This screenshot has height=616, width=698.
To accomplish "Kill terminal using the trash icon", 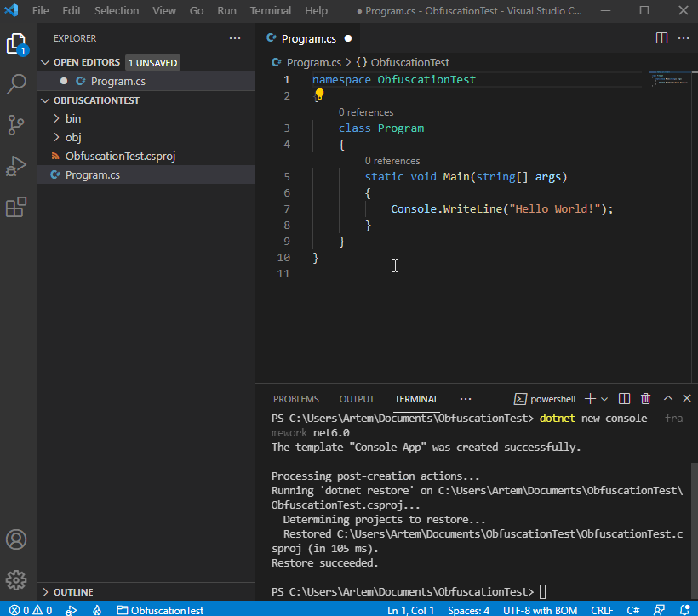I will 645,399.
